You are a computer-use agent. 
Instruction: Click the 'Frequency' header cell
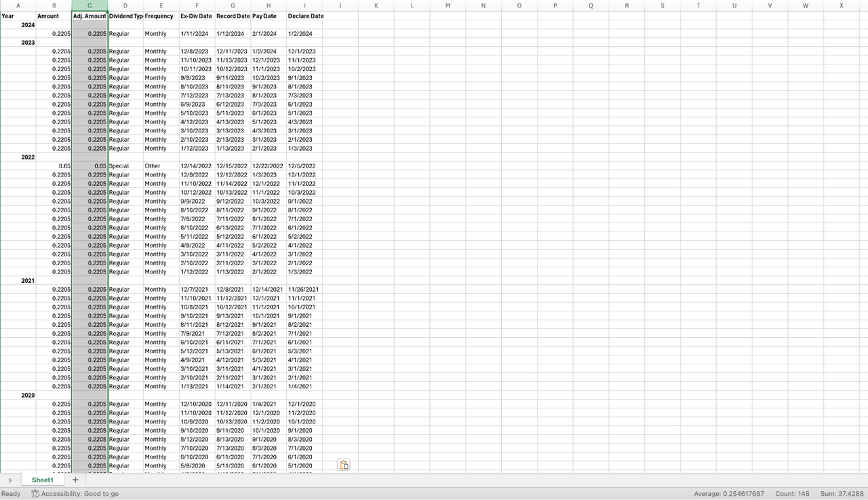(161, 16)
